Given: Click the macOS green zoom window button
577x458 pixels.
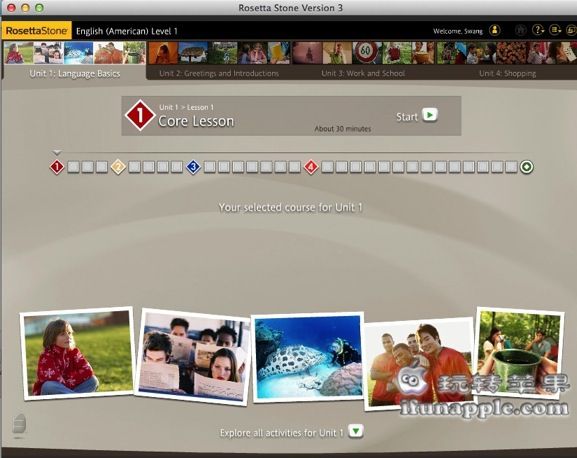Looking at the screenshot, I should click(39, 8).
